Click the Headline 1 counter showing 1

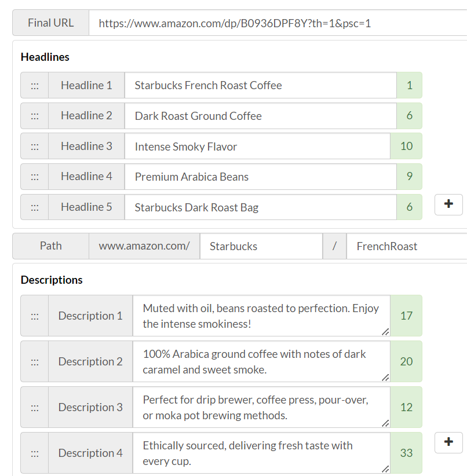409,85
